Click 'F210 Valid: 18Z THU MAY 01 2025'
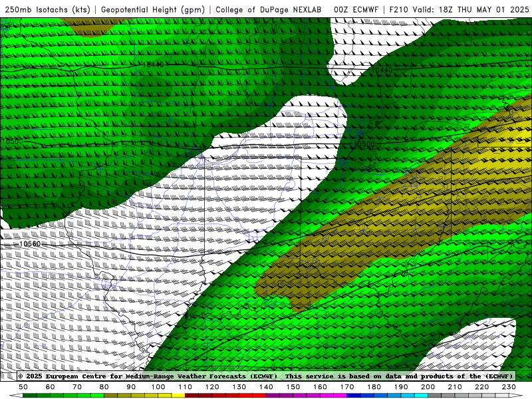The width and height of the screenshot is (532, 399). point(459,9)
